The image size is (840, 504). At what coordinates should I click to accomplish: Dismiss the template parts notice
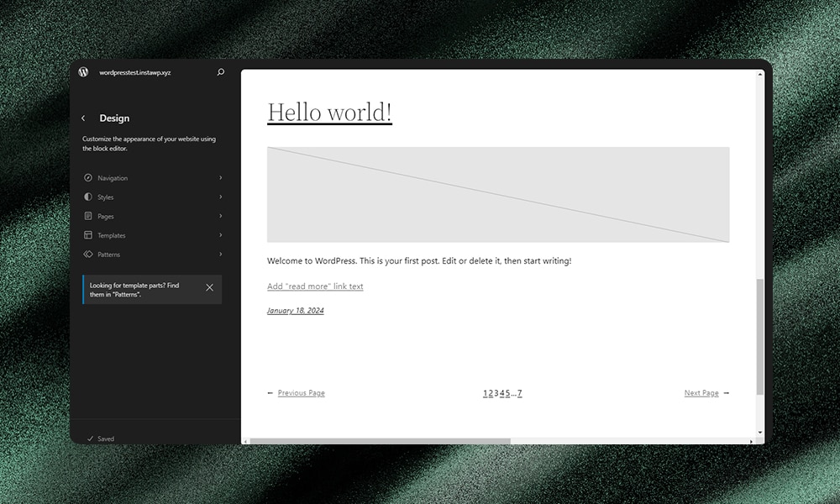click(210, 287)
